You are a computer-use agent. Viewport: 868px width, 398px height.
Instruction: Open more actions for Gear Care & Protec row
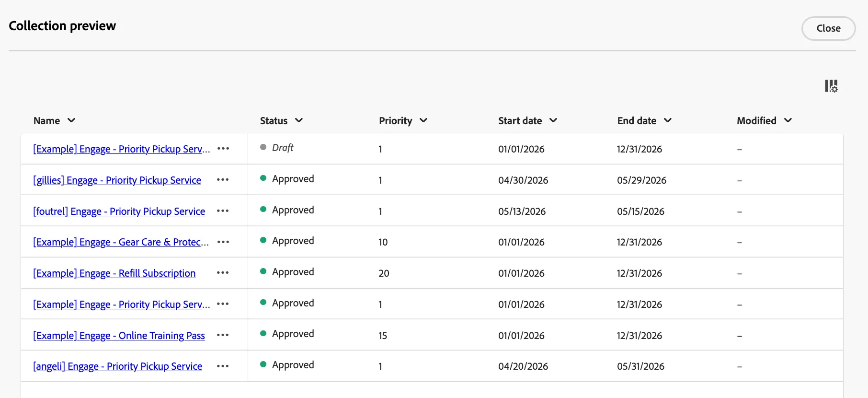pyautogui.click(x=223, y=242)
